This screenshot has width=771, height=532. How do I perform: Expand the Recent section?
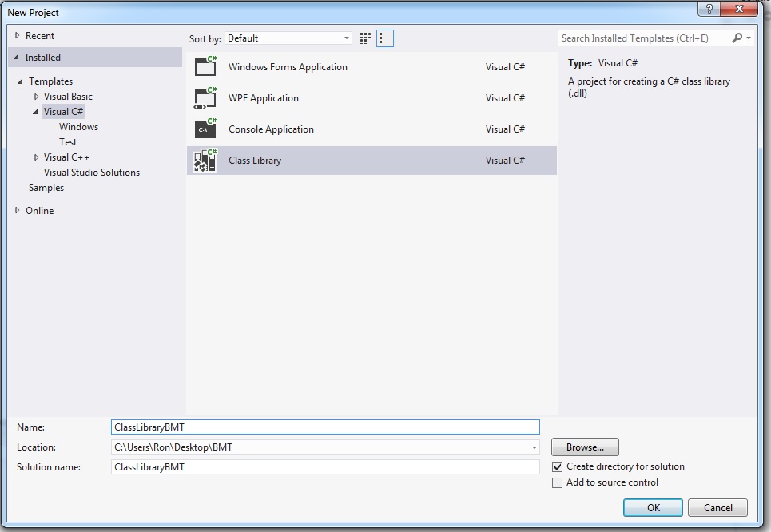pos(18,35)
